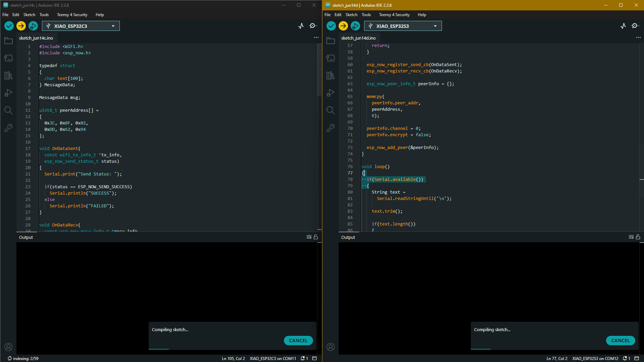644x362 pixels.
Task: Click the void loop() line in sketch_jun14d
Action: (375, 166)
